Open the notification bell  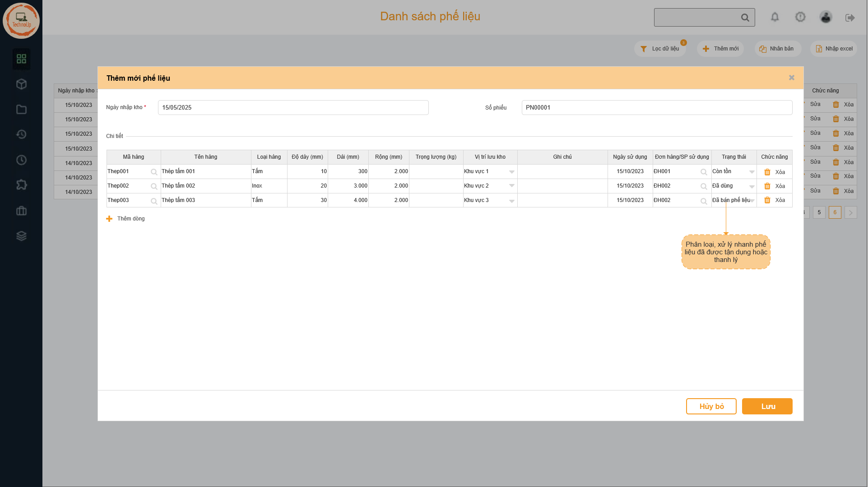[775, 17]
